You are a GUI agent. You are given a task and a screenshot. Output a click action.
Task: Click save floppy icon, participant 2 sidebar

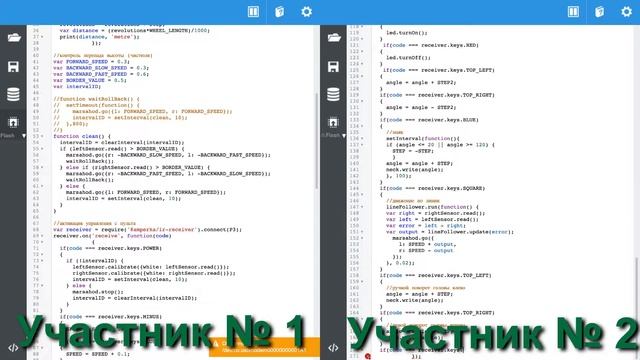coord(333,67)
